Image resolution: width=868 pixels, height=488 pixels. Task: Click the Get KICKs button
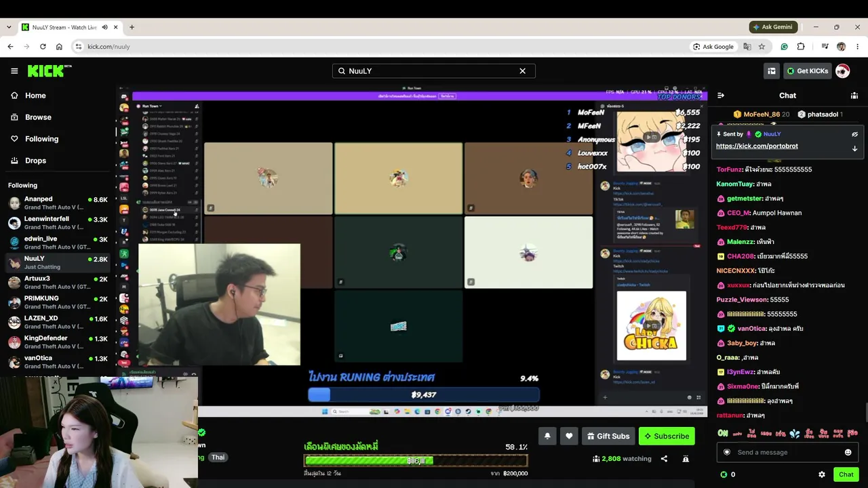[807, 71]
